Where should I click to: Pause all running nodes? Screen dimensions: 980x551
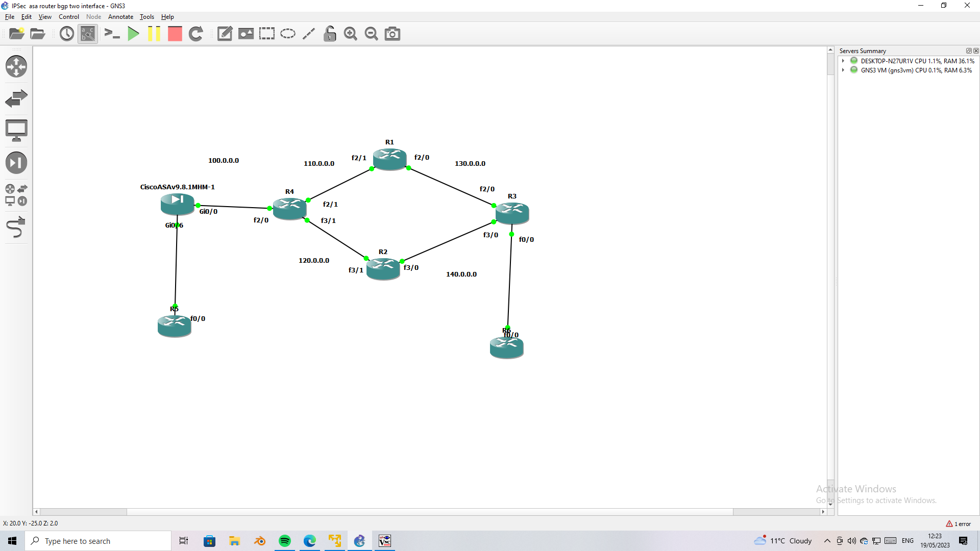154,34
